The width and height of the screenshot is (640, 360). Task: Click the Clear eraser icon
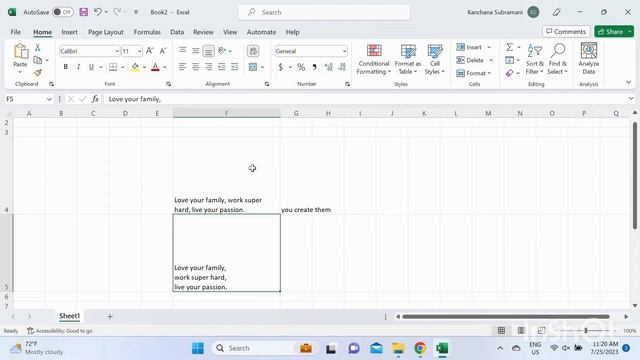tap(509, 73)
